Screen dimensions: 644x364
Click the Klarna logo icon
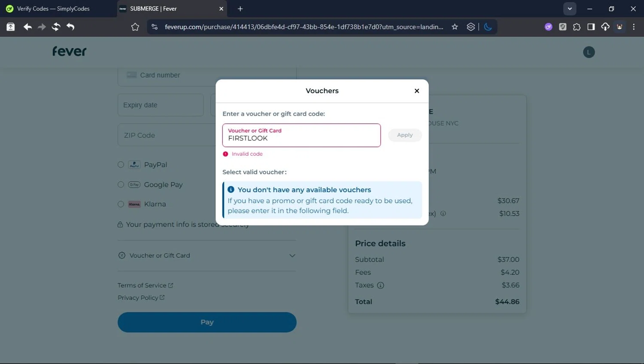click(x=134, y=204)
